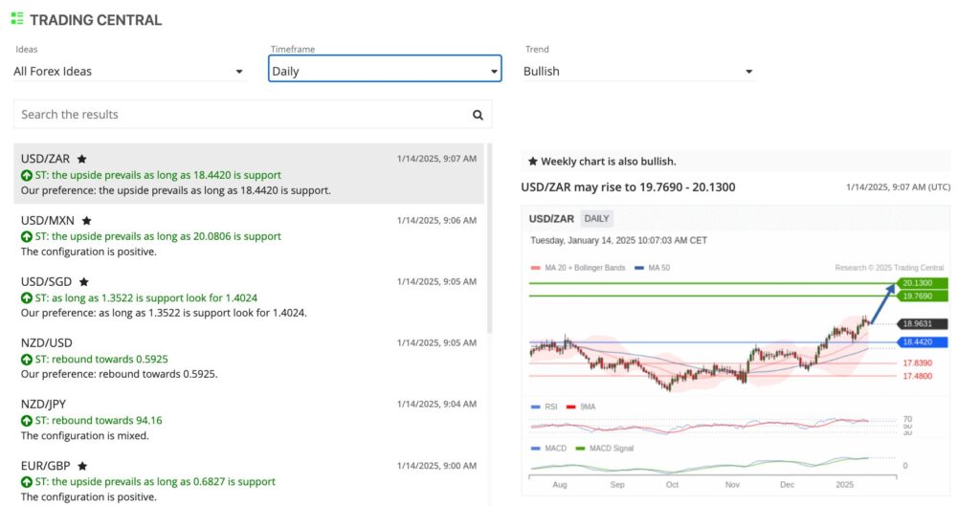The width and height of the screenshot is (980, 506).
Task: Toggle the favorite star beside USD/MXN
Action: (86, 220)
